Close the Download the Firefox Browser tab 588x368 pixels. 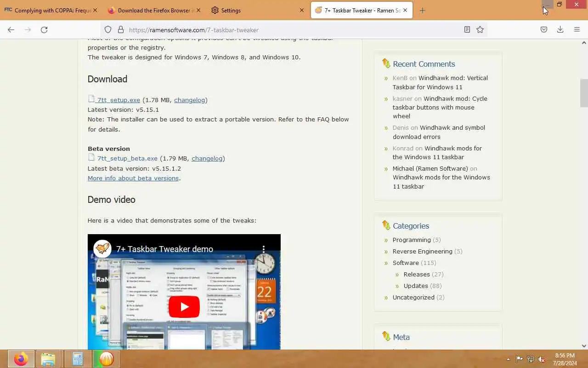(198, 10)
